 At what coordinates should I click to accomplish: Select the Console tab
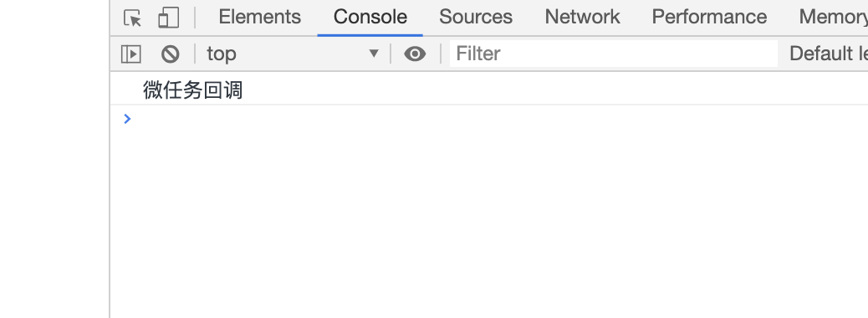click(370, 17)
